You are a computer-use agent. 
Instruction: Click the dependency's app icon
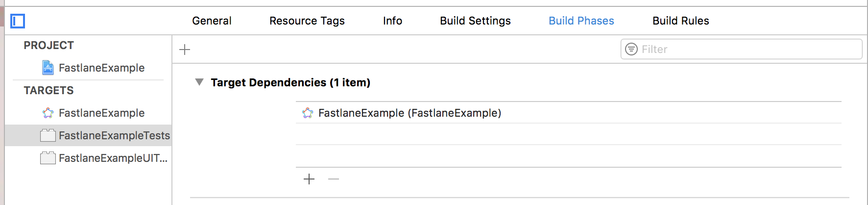click(308, 113)
